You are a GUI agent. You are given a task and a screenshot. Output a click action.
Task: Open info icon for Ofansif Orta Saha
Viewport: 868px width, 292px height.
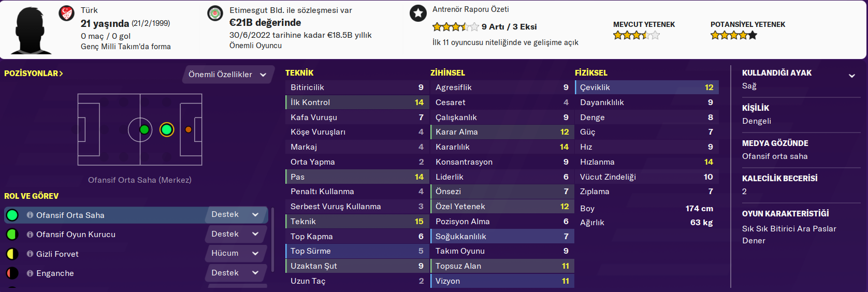pyautogui.click(x=30, y=215)
